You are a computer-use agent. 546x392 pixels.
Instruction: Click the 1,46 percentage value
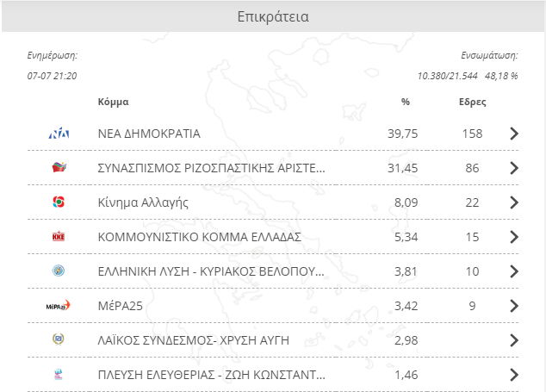tap(406, 376)
